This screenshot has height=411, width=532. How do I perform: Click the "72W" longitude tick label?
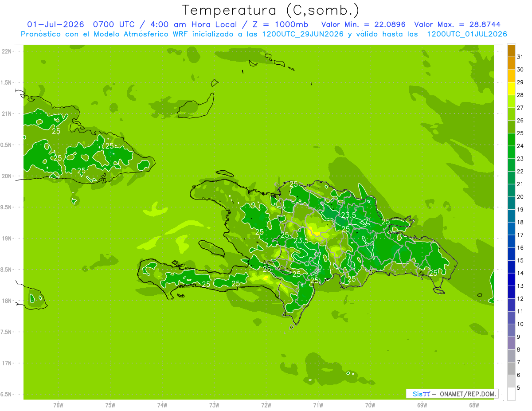point(266,405)
